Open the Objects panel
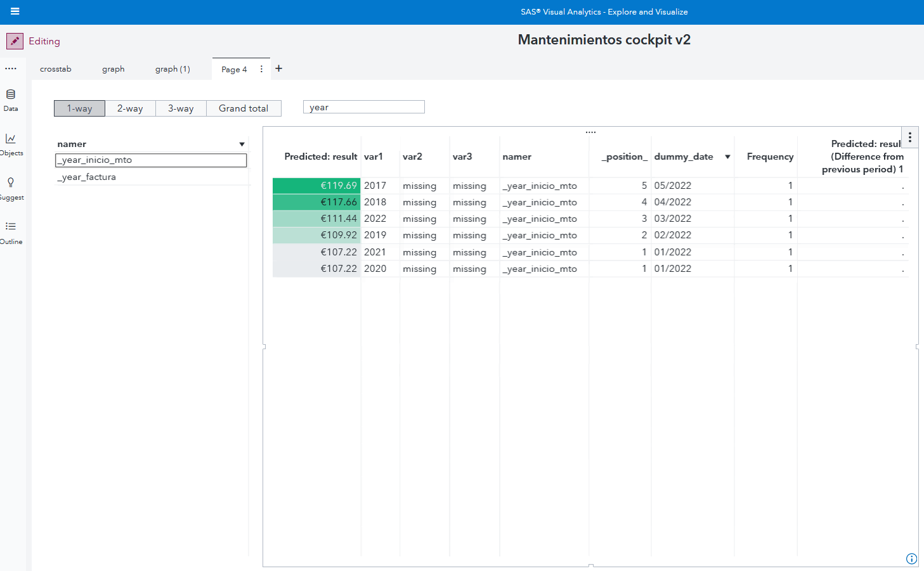Viewport: 924px width, 571px height. pos(10,143)
